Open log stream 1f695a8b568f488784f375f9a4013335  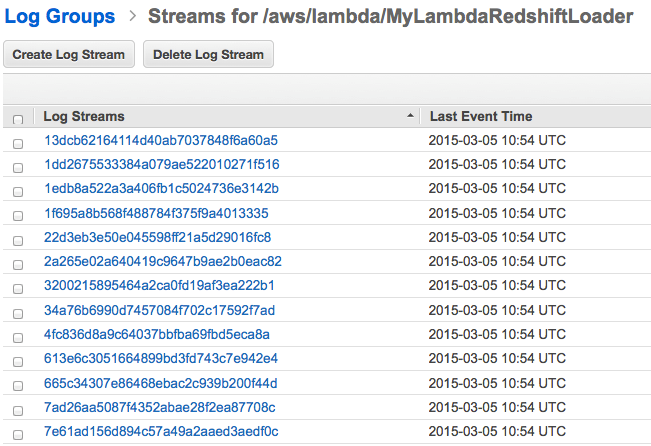[156, 213]
